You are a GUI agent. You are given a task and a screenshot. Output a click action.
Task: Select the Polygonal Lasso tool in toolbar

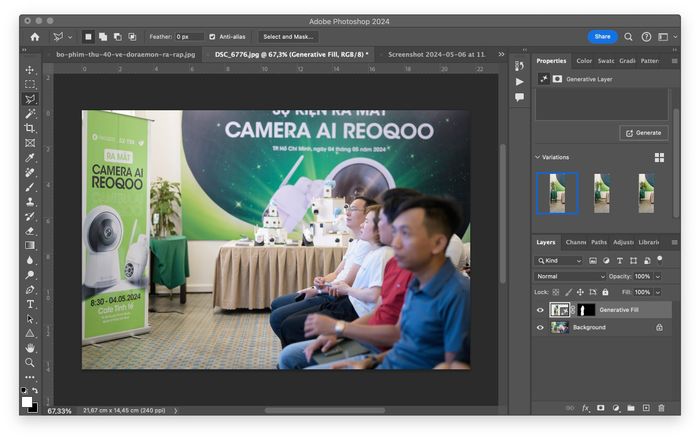[30, 99]
